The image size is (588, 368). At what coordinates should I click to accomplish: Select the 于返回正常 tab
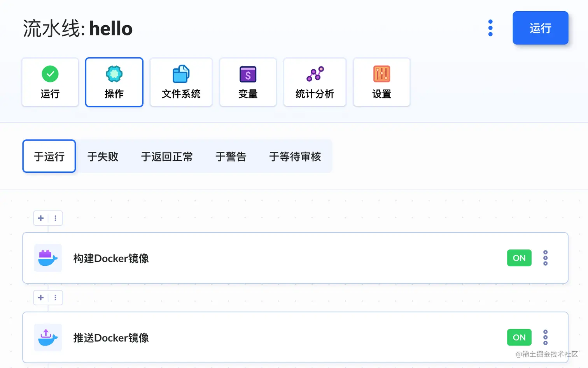(167, 156)
